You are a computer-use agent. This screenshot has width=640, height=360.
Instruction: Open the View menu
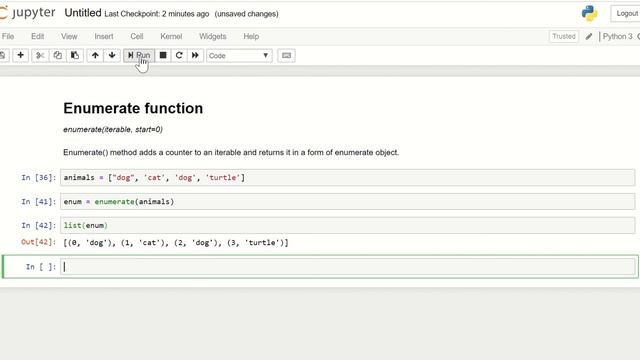click(x=69, y=36)
